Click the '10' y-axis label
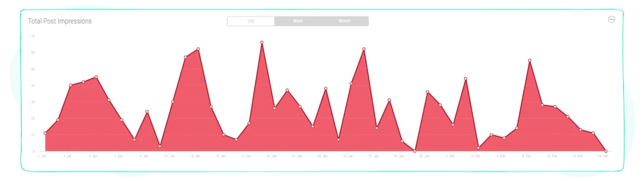The width and height of the screenshot is (644, 181). pyautogui.click(x=33, y=135)
